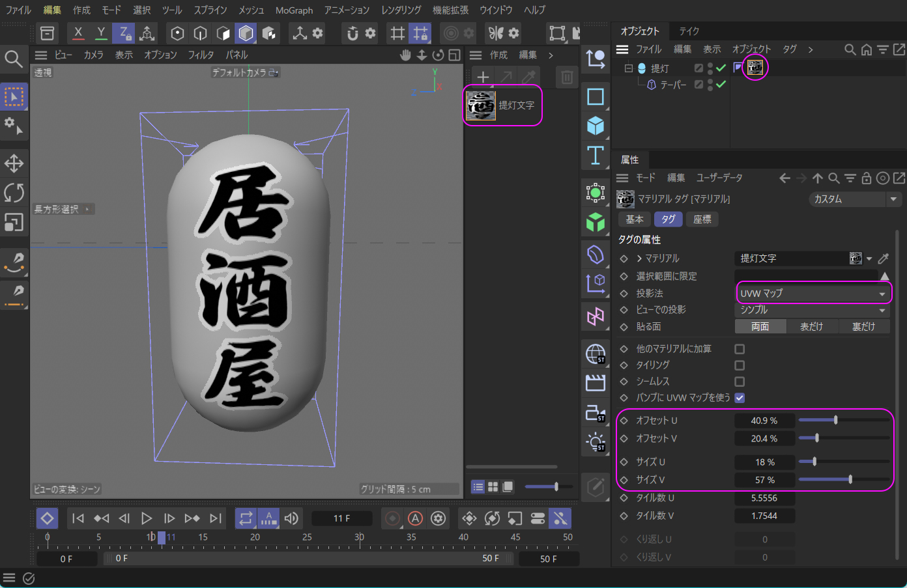Uncheck バンプに UVW マップを使う checkbox
The height and width of the screenshot is (588, 907).
click(740, 398)
